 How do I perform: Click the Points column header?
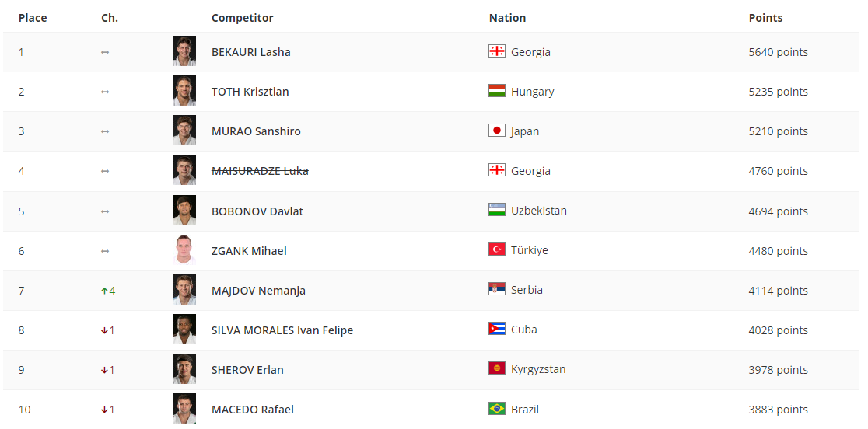click(765, 18)
